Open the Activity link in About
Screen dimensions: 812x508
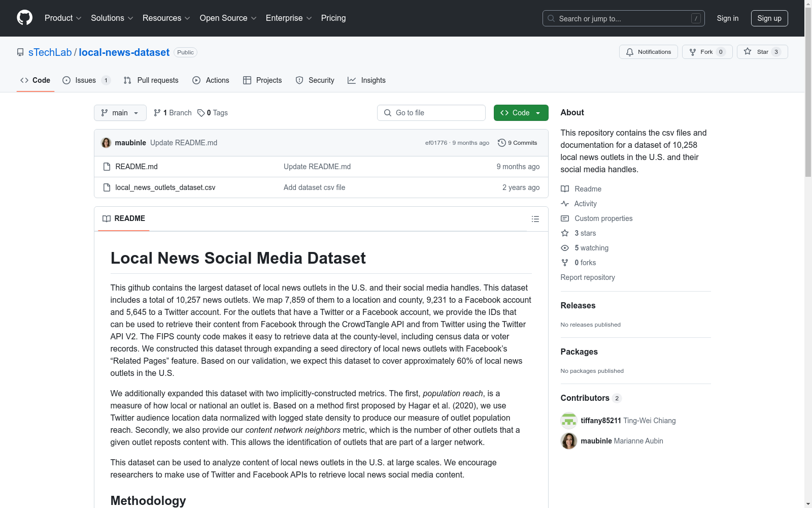tap(586, 204)
